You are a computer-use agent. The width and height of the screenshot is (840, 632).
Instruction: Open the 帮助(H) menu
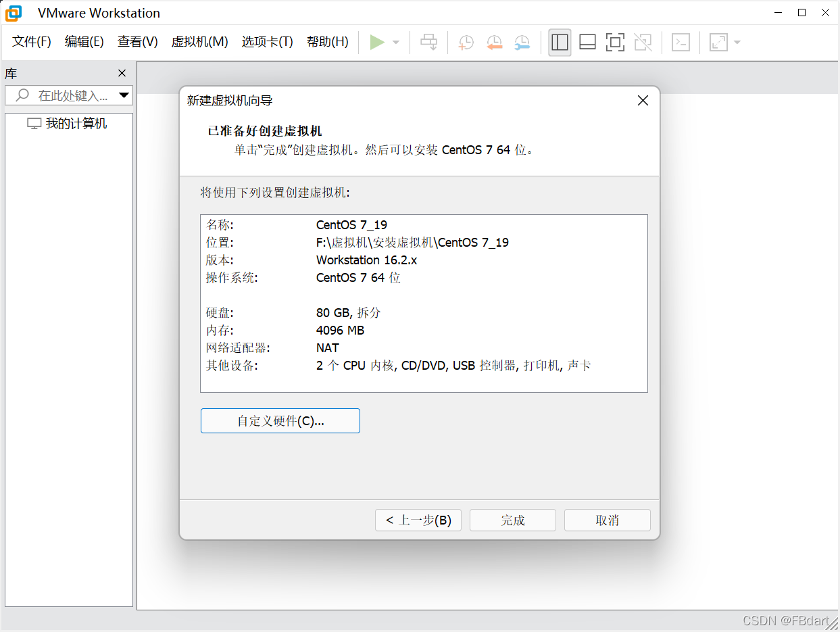point(327,41)
